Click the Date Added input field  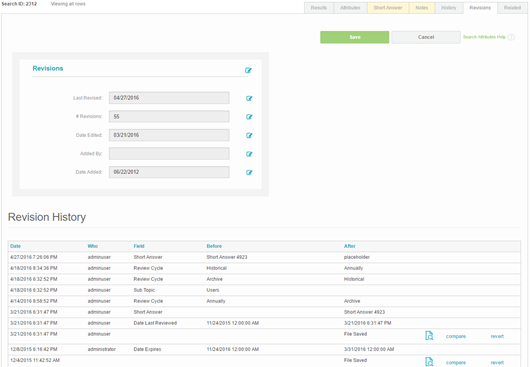pos(169,172)
